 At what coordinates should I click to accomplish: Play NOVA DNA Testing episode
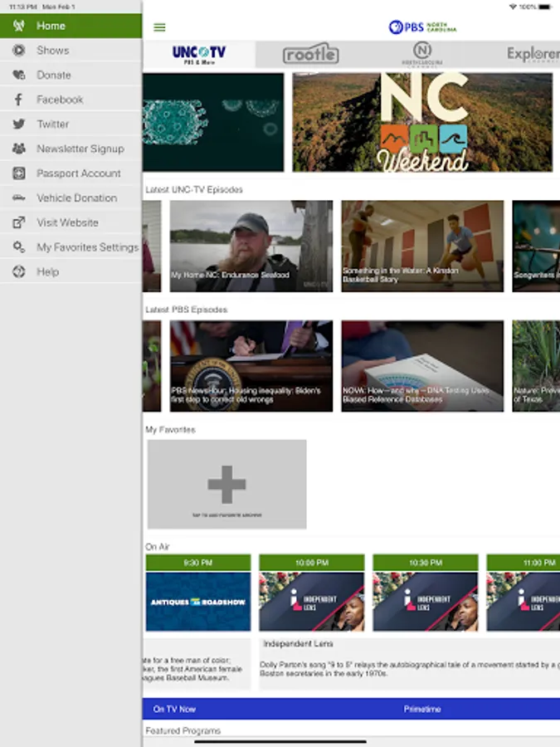422,366
